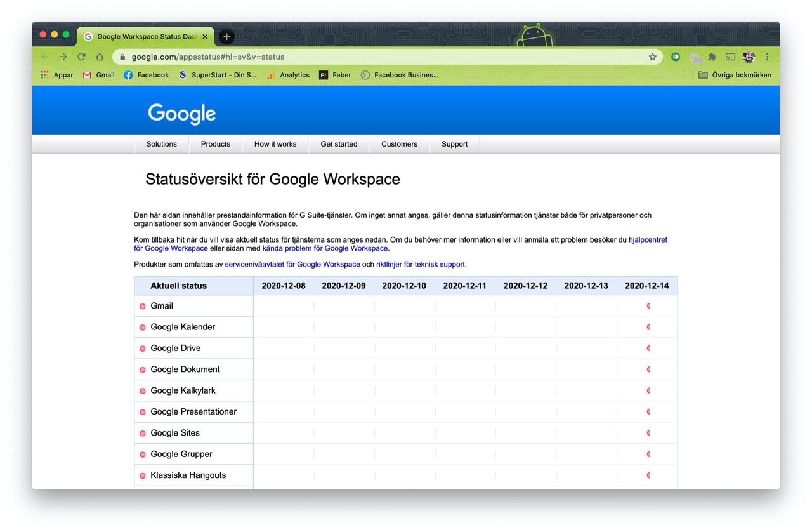The image size is (812, 532).
Task: Click the current status dot beside Klassiska Hangouts
Action: 143,475
